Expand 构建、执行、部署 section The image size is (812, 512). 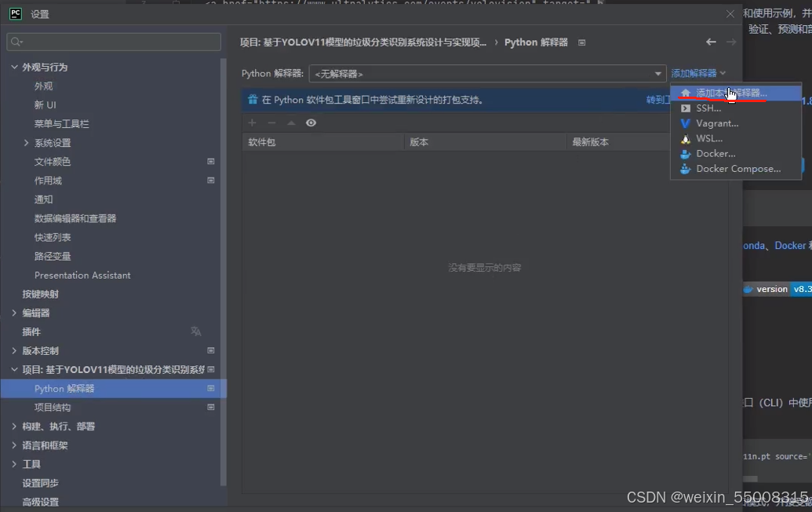tap(14, 426)
